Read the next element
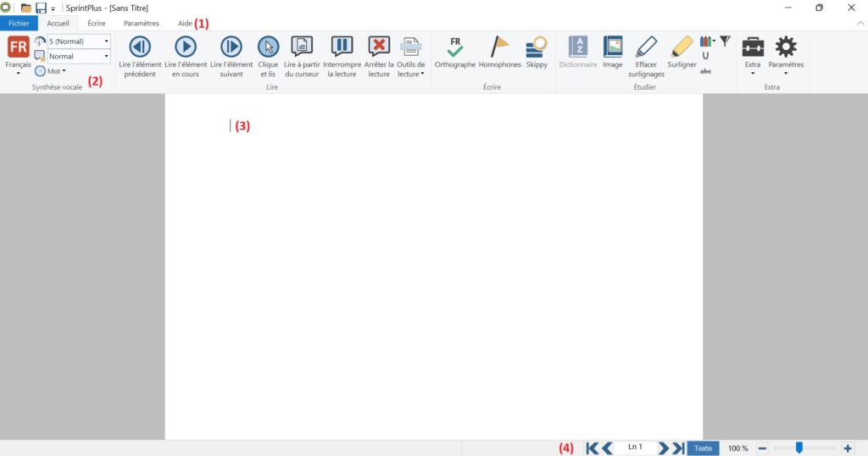 (x=231, y=57)
